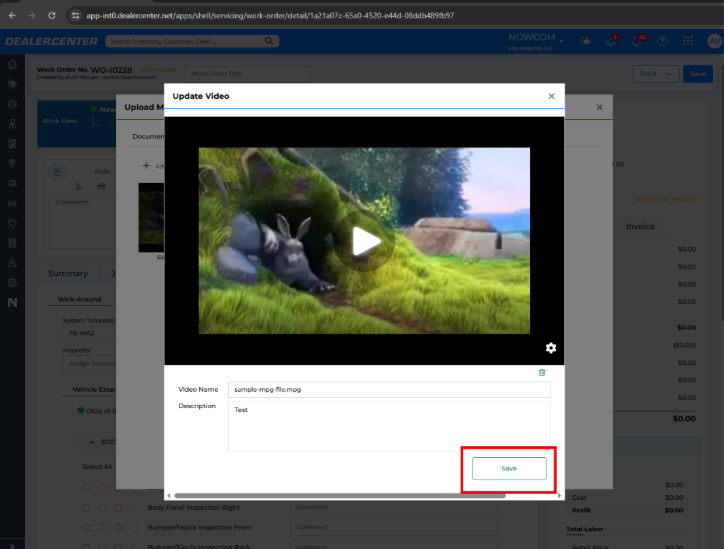
Task: Click the Select All label
Action: [x=97, y=466]
